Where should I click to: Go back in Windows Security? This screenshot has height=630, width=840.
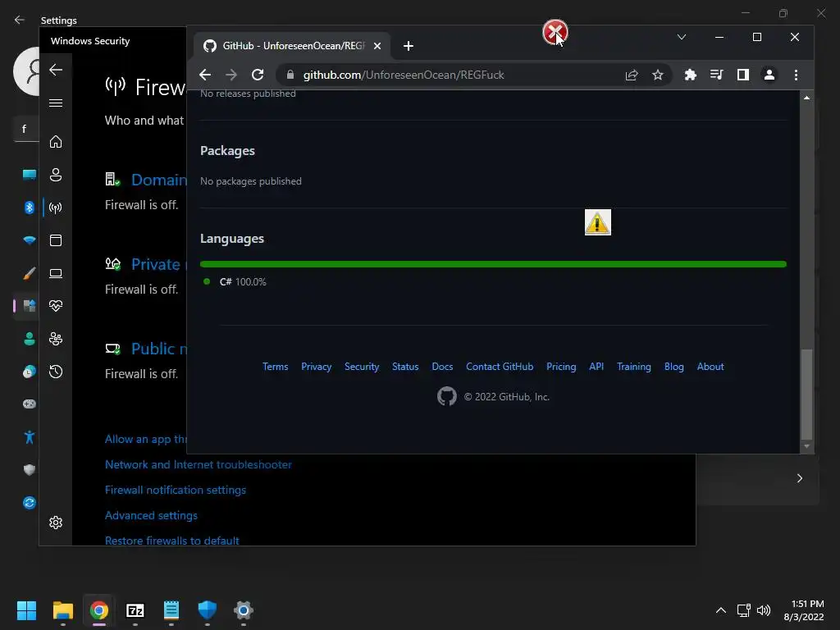pyautogui.click(x=56, y=70)
